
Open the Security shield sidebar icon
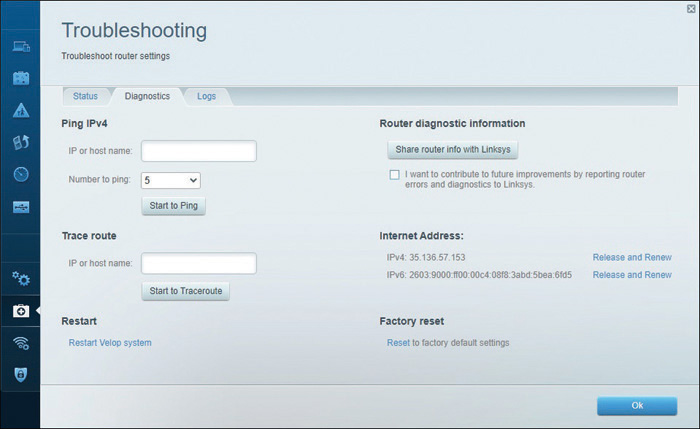click(21, 375)
